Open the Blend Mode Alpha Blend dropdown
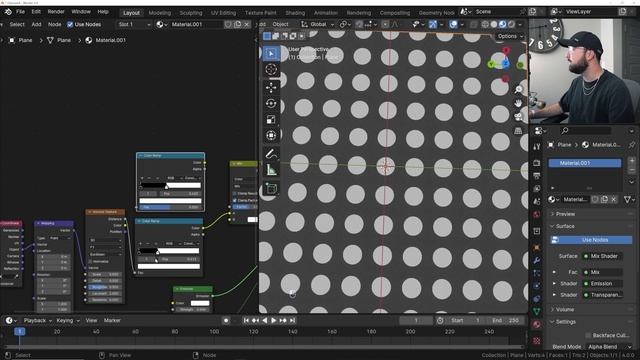This screenshot has width=640, height=360. pyautogui.click(x=609, y=347)
